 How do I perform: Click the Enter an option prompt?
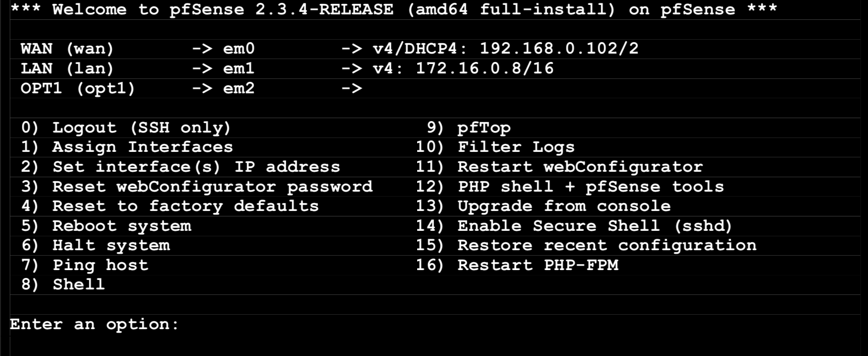[94, 324]
